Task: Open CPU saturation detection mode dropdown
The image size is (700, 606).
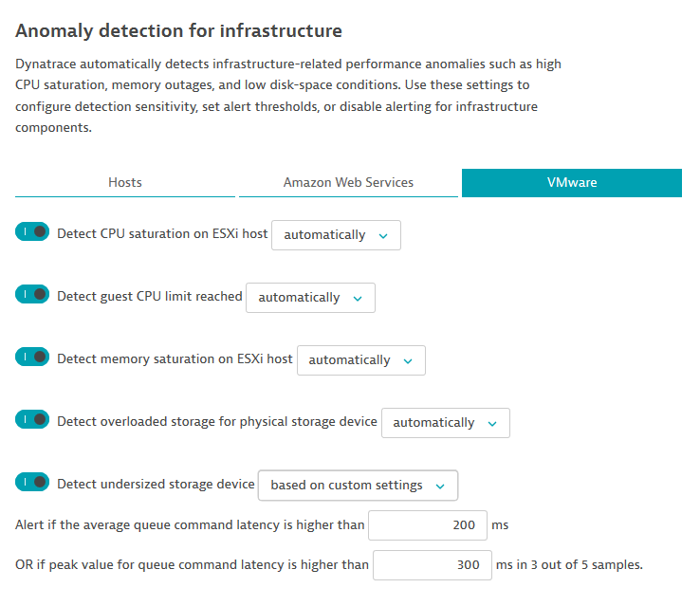Action: (336, 235)
